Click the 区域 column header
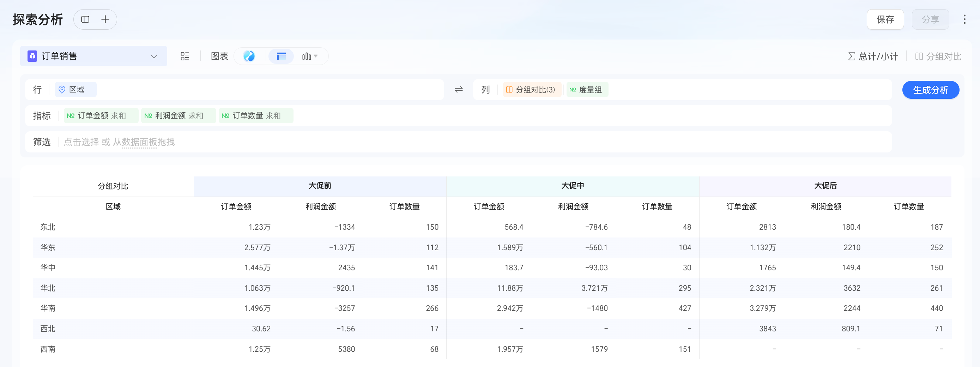Screen dimensions: 980x367 tap(113, 207)
